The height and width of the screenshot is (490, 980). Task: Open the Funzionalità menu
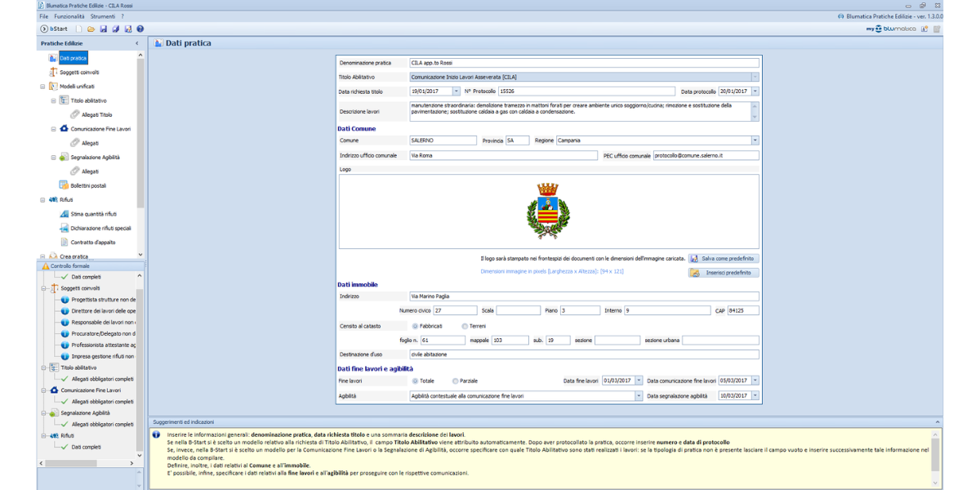click(x=69, y=16)
